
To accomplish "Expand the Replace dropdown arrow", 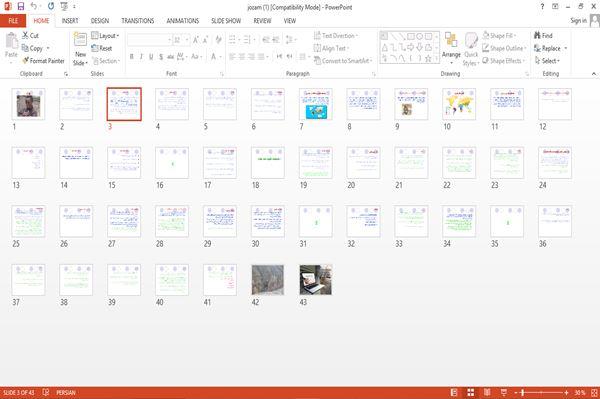I will 566,48.
